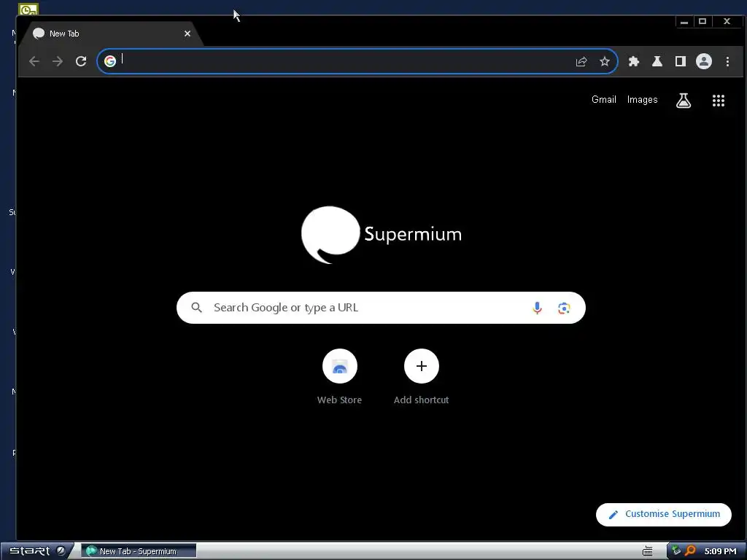This screenshot has width=747, height=560.
Task: Open the Start menu
Action: click(29, 551)
